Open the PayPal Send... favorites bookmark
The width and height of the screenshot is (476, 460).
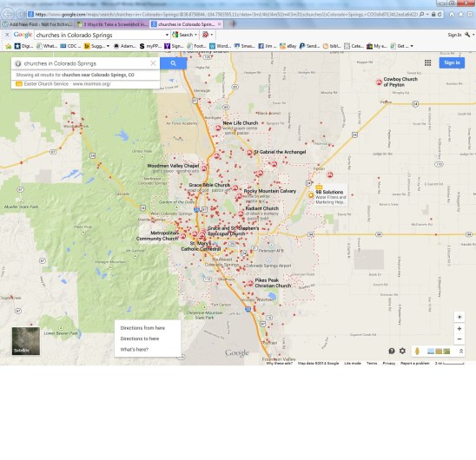309,46
